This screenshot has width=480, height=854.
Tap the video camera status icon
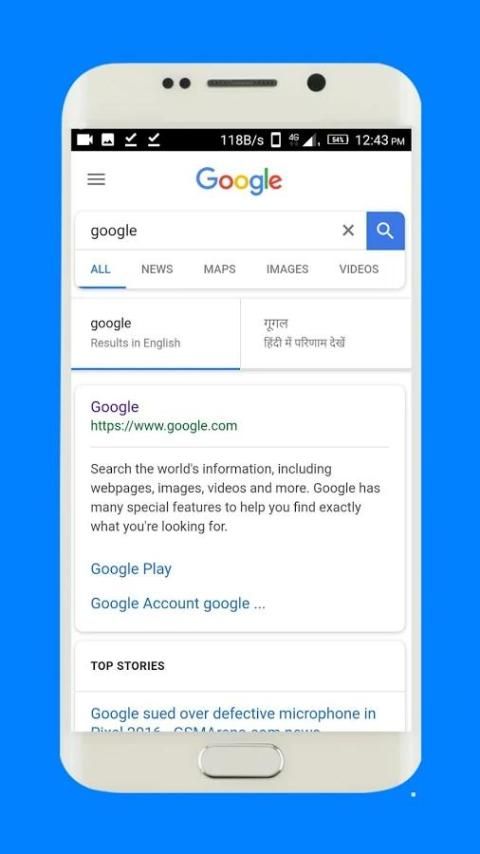pos(84,140)
